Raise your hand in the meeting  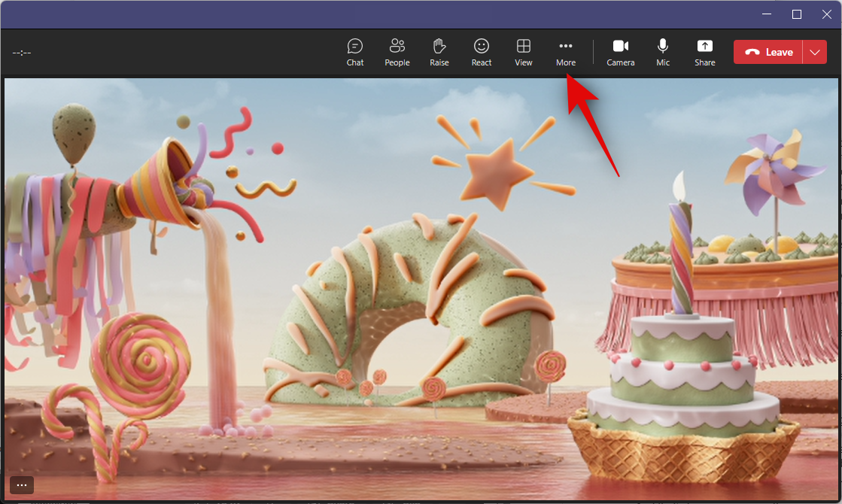(439, 52)
